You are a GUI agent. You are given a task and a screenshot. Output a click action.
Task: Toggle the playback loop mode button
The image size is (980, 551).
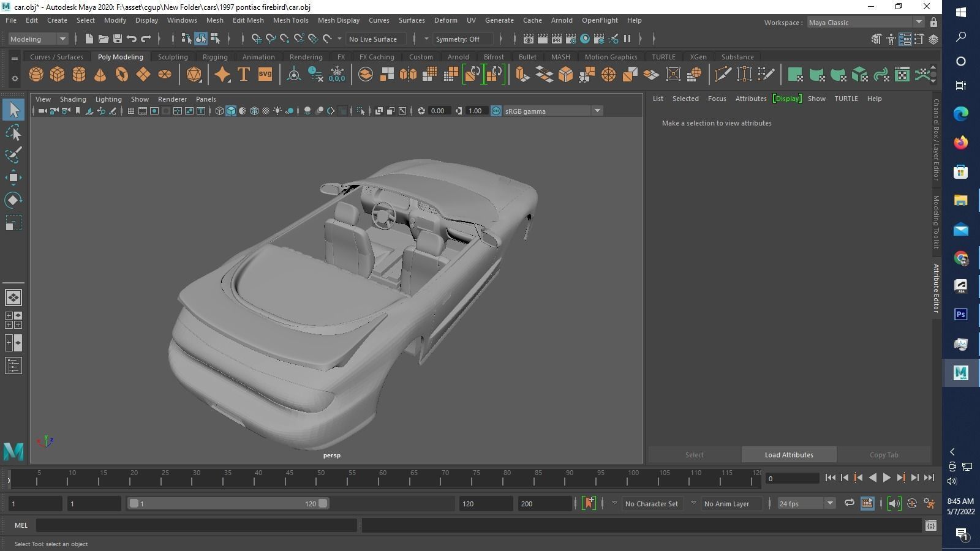849,503
